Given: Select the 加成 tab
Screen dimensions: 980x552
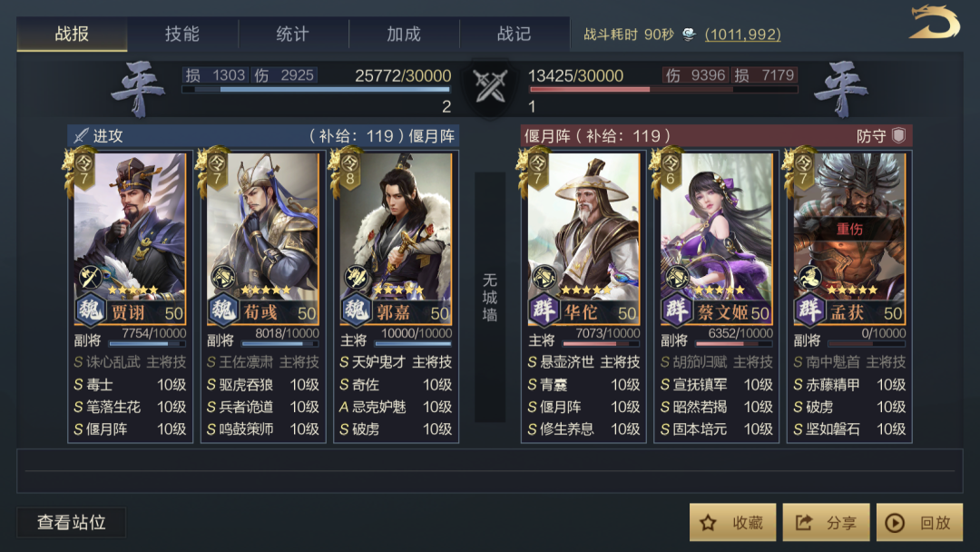Looking at the screenshot, I should 404,34.
